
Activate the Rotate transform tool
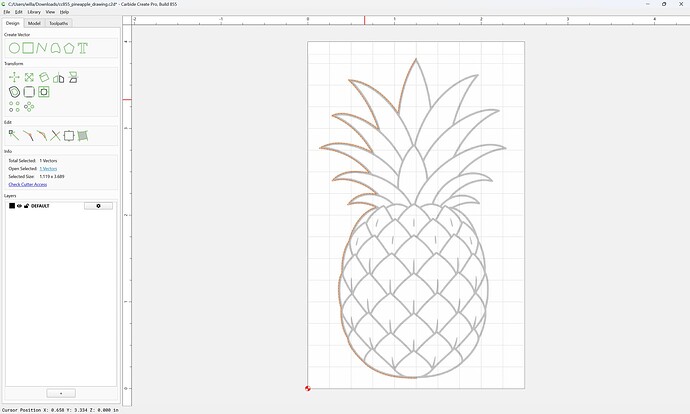[x=44, y=77]
